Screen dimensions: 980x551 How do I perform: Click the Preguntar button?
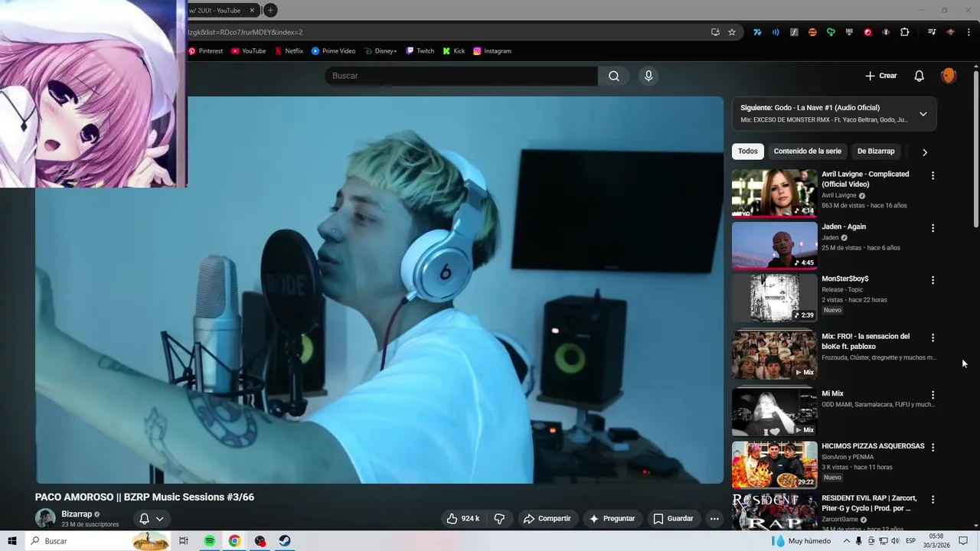(611, 519)
